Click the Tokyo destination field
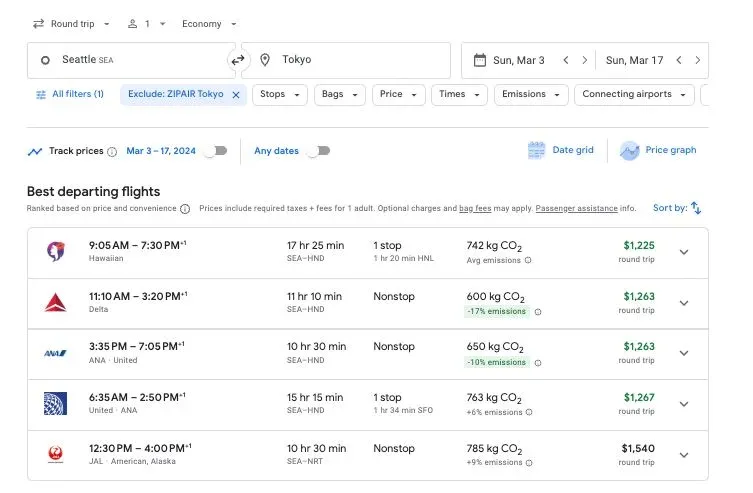The width and height of the screenshot is (753, 493). click(346, 60)
